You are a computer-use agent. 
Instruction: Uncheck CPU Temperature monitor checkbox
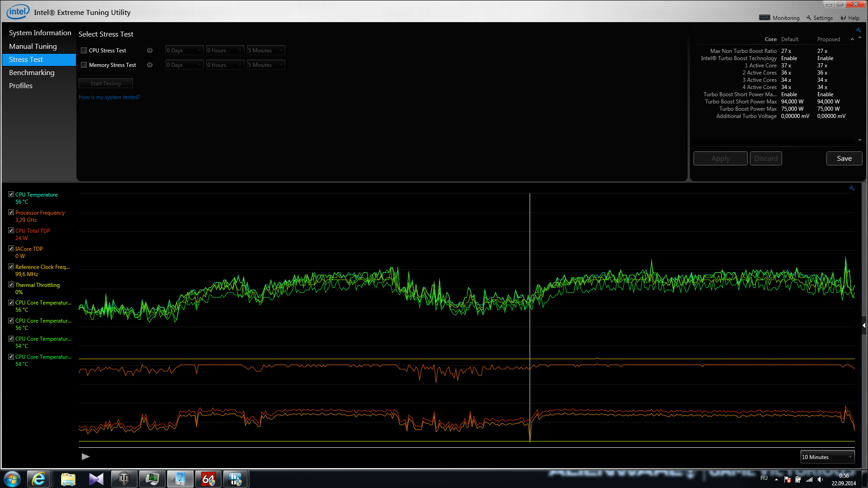coord(11,194)
